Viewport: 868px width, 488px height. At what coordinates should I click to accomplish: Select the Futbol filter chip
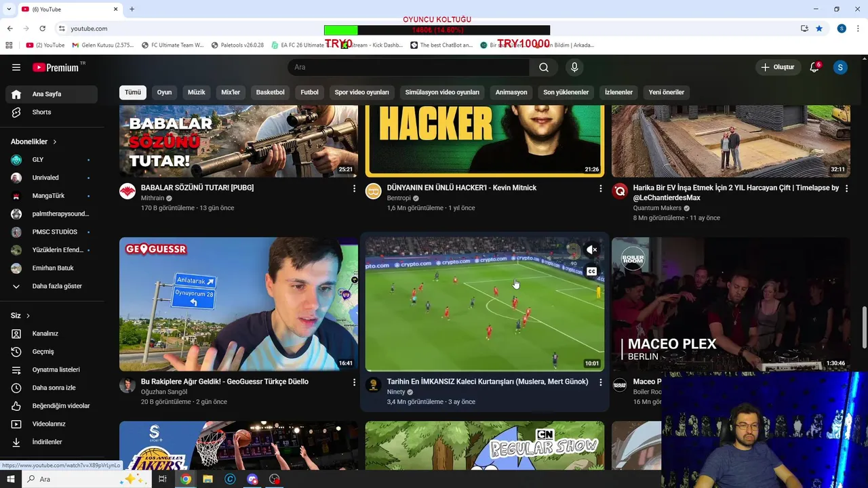point(309,92)
